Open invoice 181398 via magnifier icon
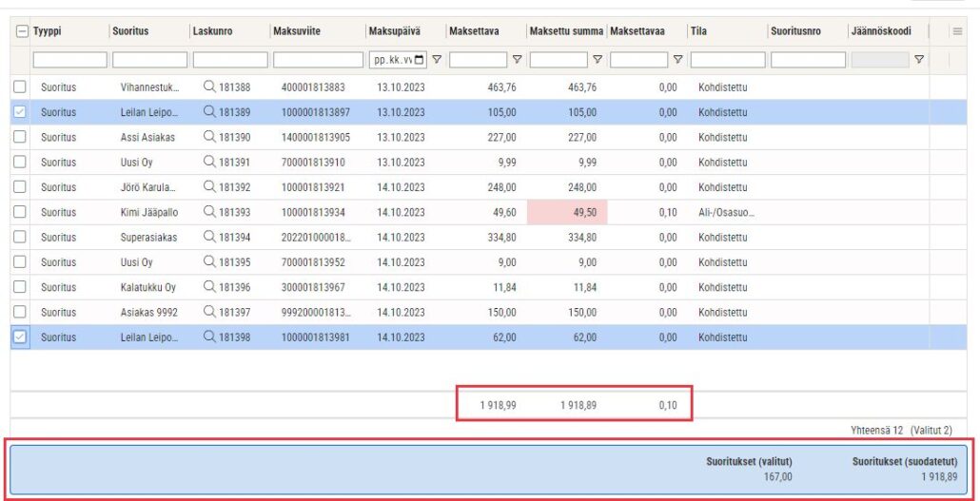The image size is (980, 501). click(209, 337)
